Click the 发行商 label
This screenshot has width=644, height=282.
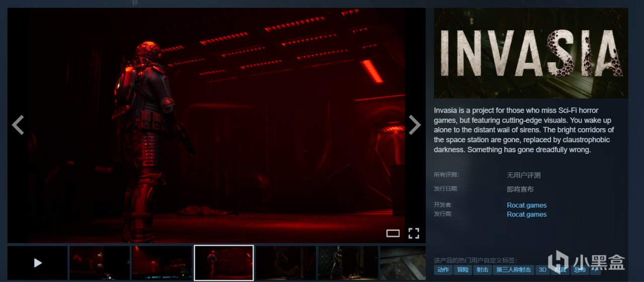(443, 214)
